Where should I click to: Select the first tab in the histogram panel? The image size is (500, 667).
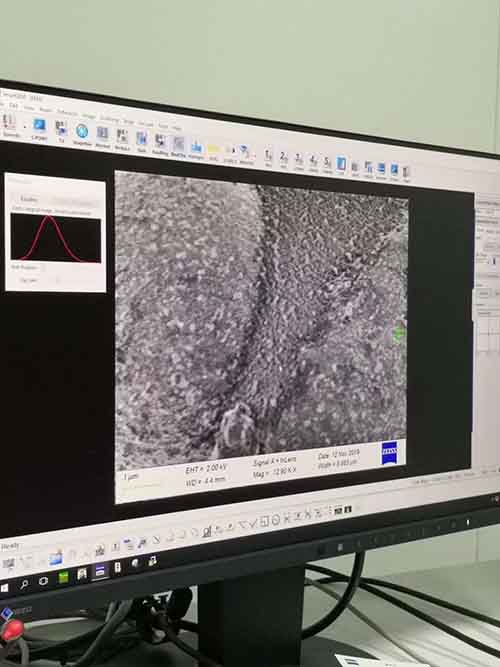point(29,199)
